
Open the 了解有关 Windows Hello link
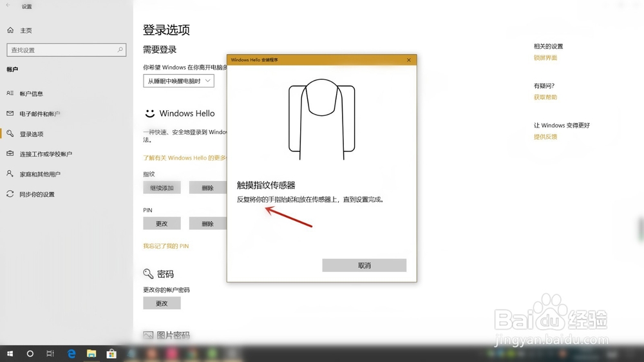click(x=185, y=158)
